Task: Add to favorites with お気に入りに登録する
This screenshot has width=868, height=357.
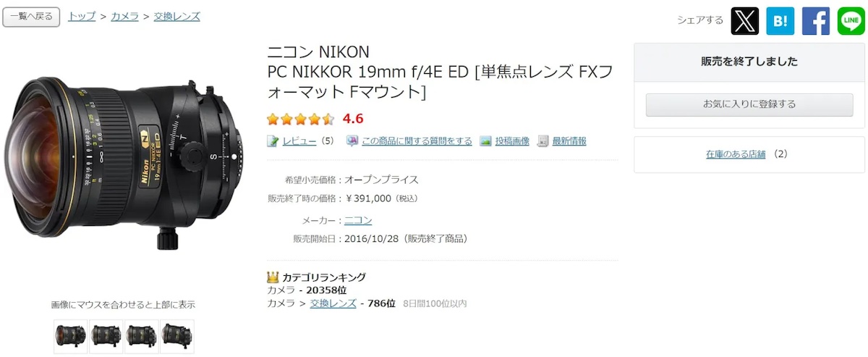Action: click(x=749, y=104)
